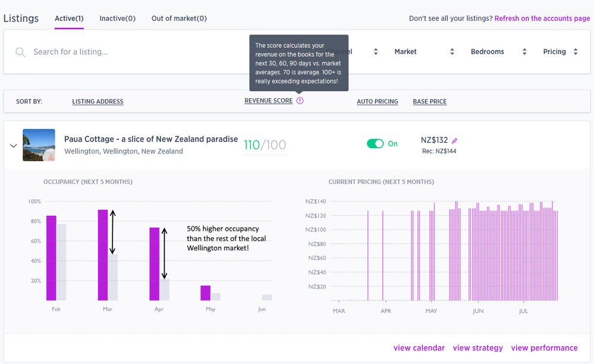
Task: Sort listings by Base Price
Action: [x=429, y=102]
